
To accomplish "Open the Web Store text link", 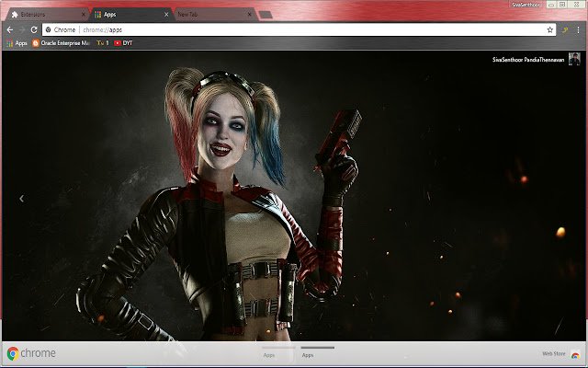I will pyautogui.click(x=553, y=353).
